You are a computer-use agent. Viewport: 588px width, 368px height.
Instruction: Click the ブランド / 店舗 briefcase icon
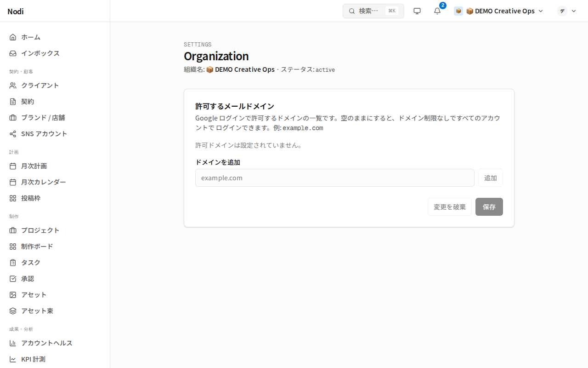pyautogui.click(x=13, y=118)
